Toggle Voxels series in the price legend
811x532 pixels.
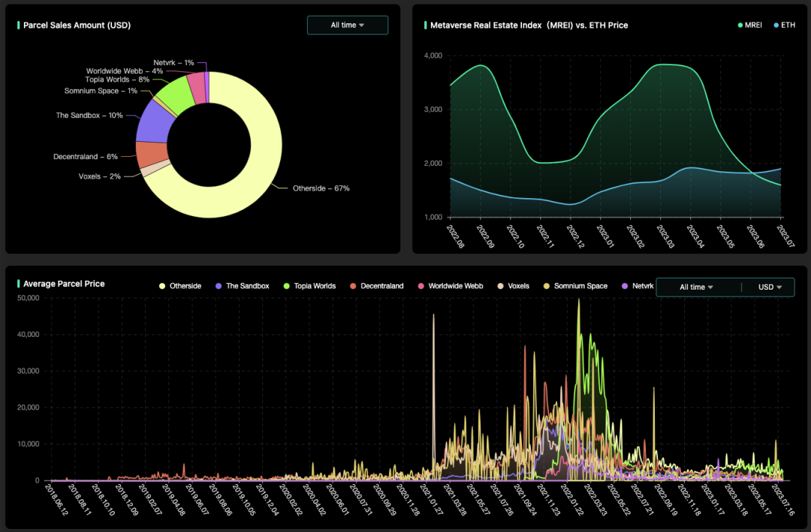point(513,286)
